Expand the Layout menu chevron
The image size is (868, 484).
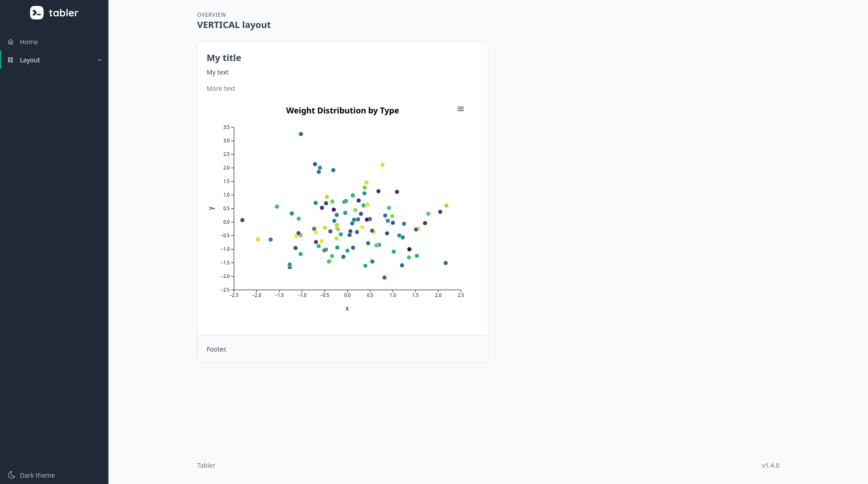(100, 60)
